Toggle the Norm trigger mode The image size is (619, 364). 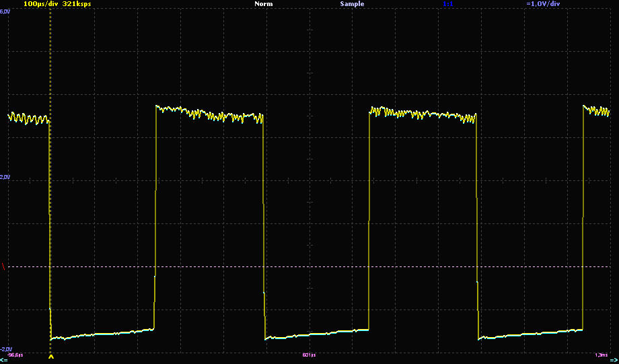click(264, 4)
